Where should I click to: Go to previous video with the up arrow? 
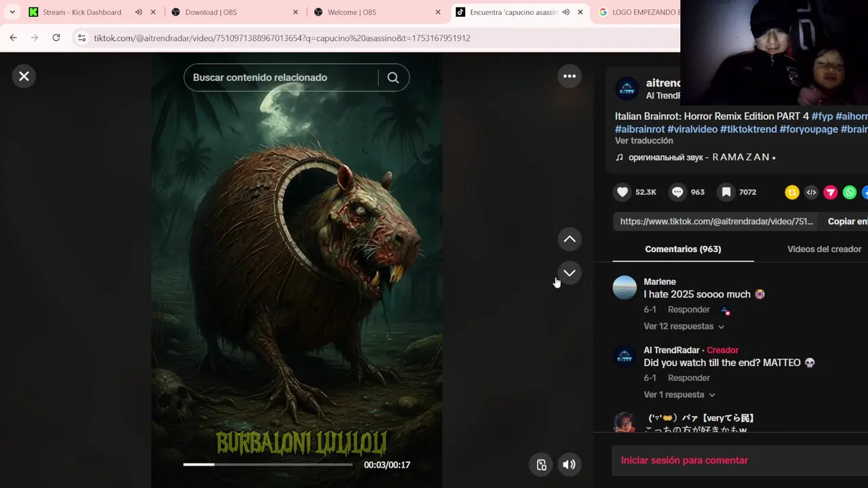pos(570,239)
